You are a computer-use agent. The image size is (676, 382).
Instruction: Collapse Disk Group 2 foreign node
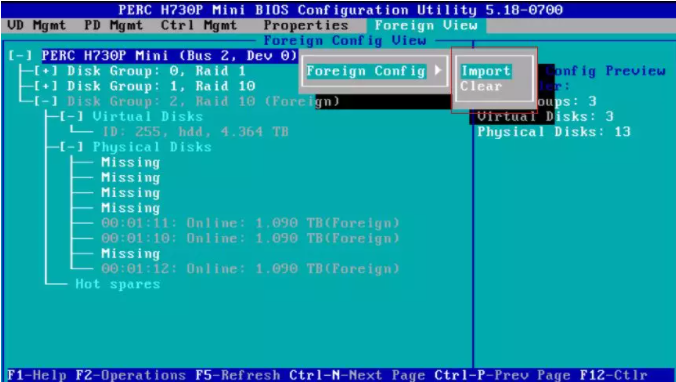(46, 101)
